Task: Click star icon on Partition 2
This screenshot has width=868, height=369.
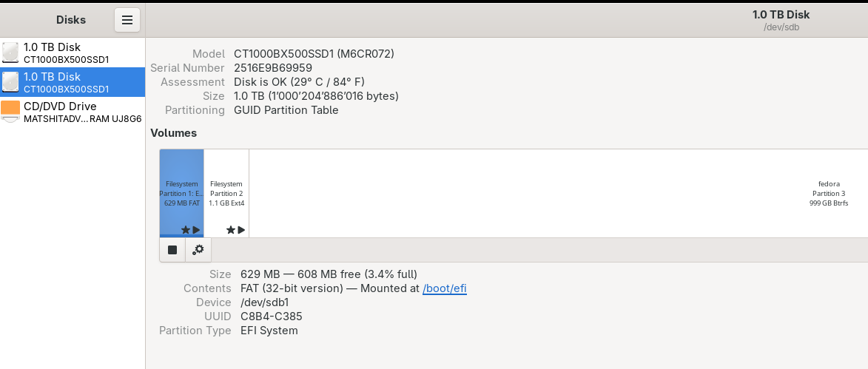Action: pyautogui.click(x=231, y=230)
